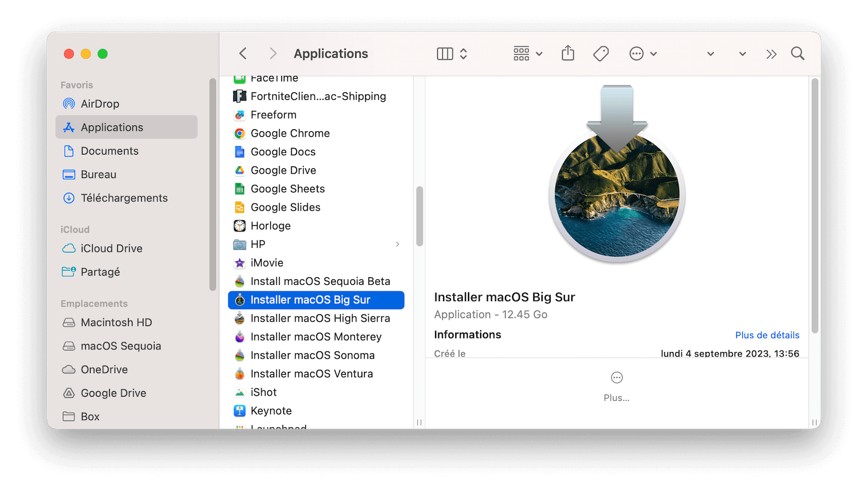Open the first unlabeled toolbar dropdown arrow
This screenshot has height=491, width=868.
[x=711, y=54]
